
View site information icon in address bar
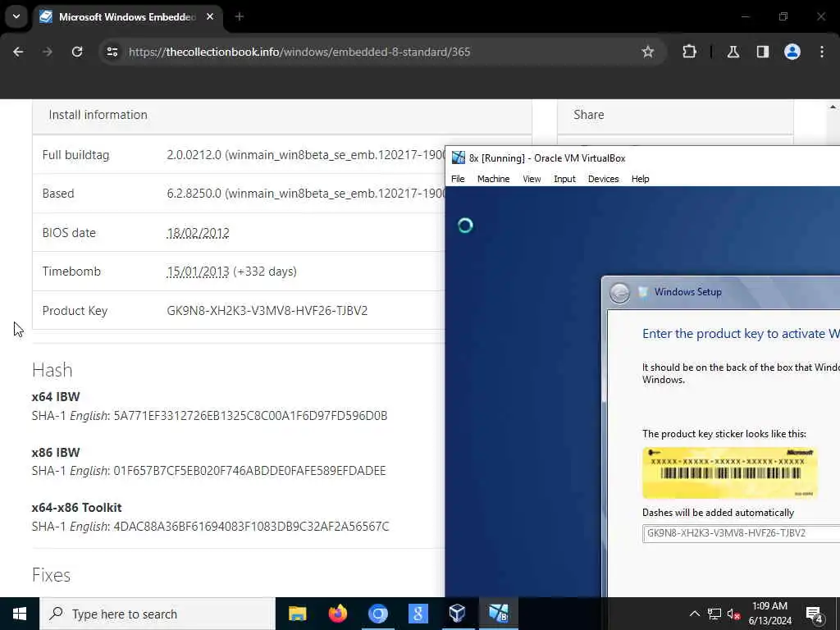112,52
